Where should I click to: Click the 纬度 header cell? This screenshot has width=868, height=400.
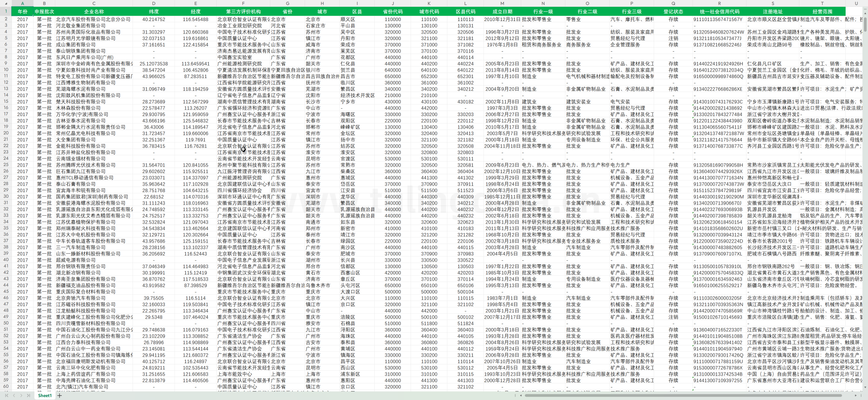154,12
